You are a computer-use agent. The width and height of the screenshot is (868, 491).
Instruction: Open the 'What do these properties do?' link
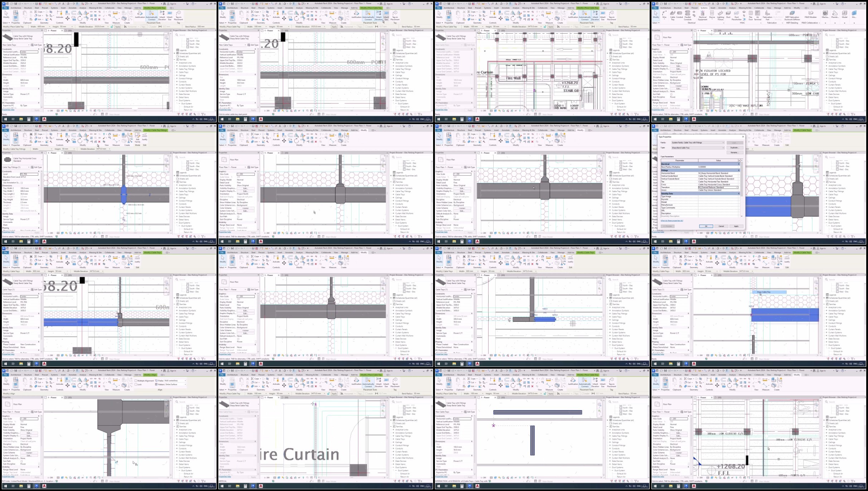[x=672, y=221]
